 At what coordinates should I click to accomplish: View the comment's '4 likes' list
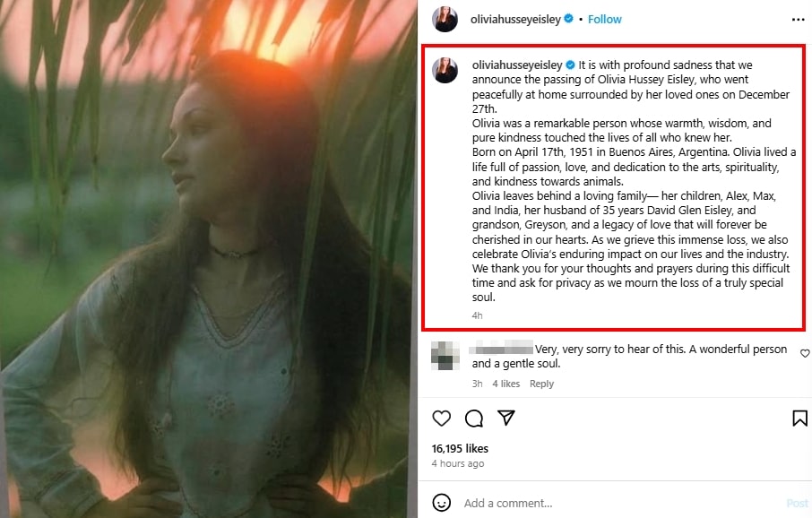tap(505, 384)
